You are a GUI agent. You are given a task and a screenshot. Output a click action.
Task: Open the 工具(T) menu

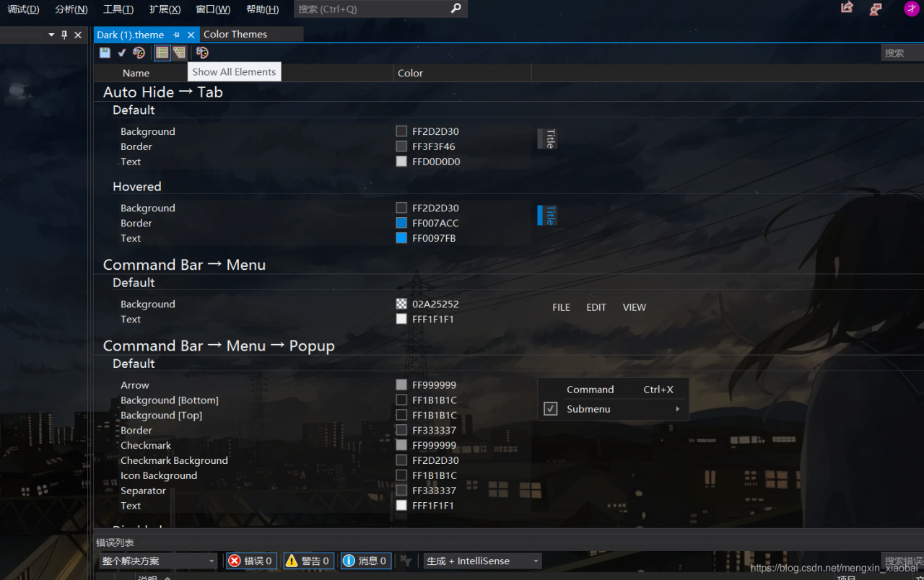tap(118, 9)
